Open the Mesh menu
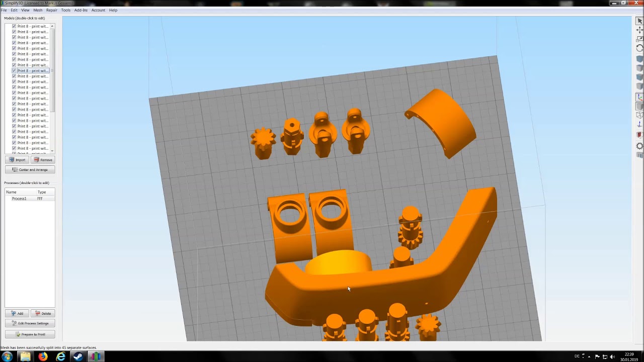This screenshot has width=644, height=362. pyautogui.click(x=38, y=10)
